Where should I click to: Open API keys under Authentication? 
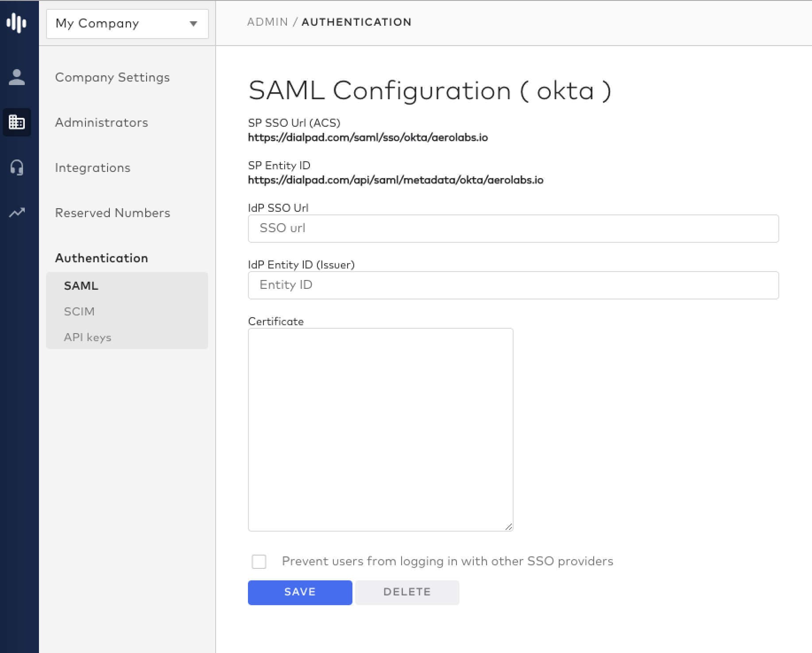[87, 338]
